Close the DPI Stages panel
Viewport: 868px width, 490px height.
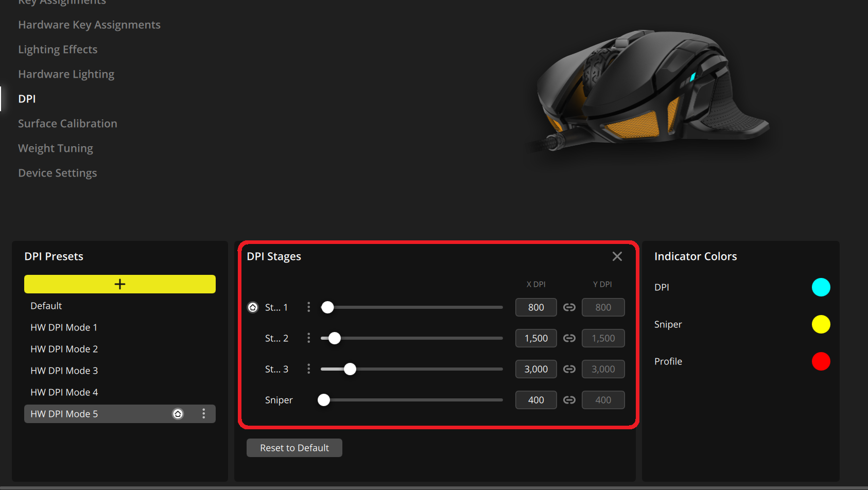pyautogui.click(x=617, y=256)
